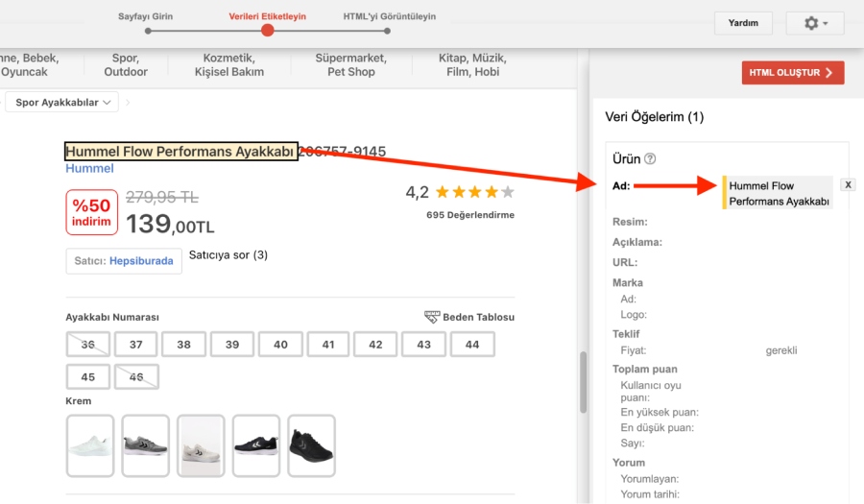Click the HTML OLUŞTUR button
Viewport: 864px width, 504px height.
(792, 73)
